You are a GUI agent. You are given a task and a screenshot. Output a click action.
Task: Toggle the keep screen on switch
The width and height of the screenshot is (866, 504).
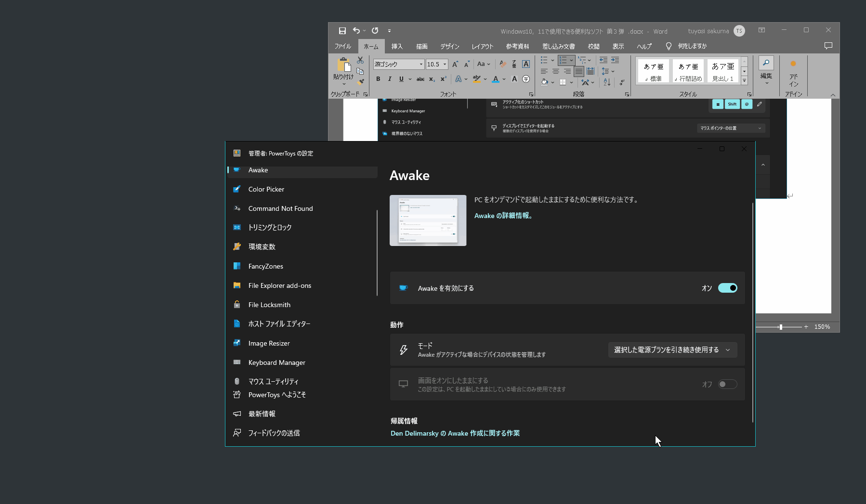pos(727,384)
